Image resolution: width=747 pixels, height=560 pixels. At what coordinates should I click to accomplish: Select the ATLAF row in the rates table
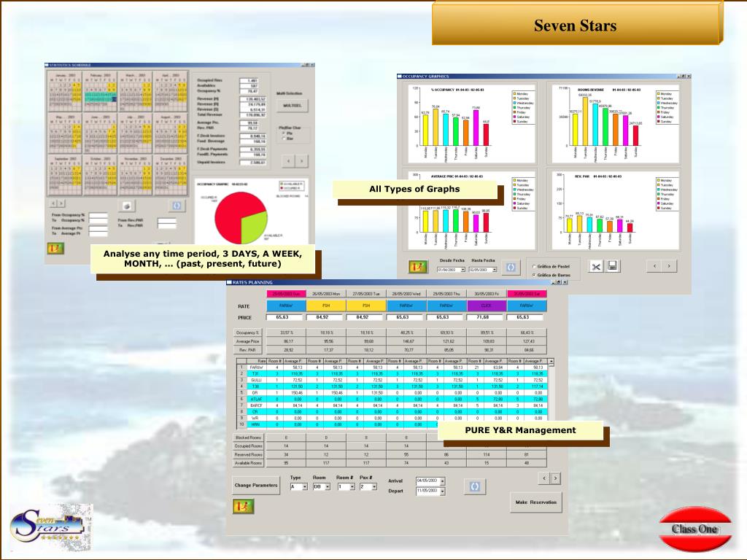(392, 399)
